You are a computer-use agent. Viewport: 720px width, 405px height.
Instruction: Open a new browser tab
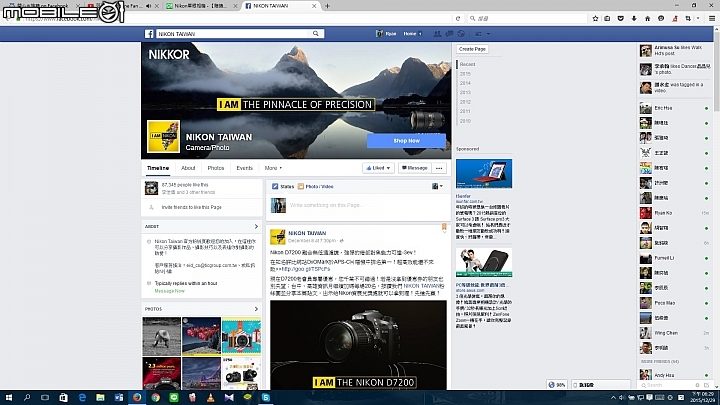point(327,6)
